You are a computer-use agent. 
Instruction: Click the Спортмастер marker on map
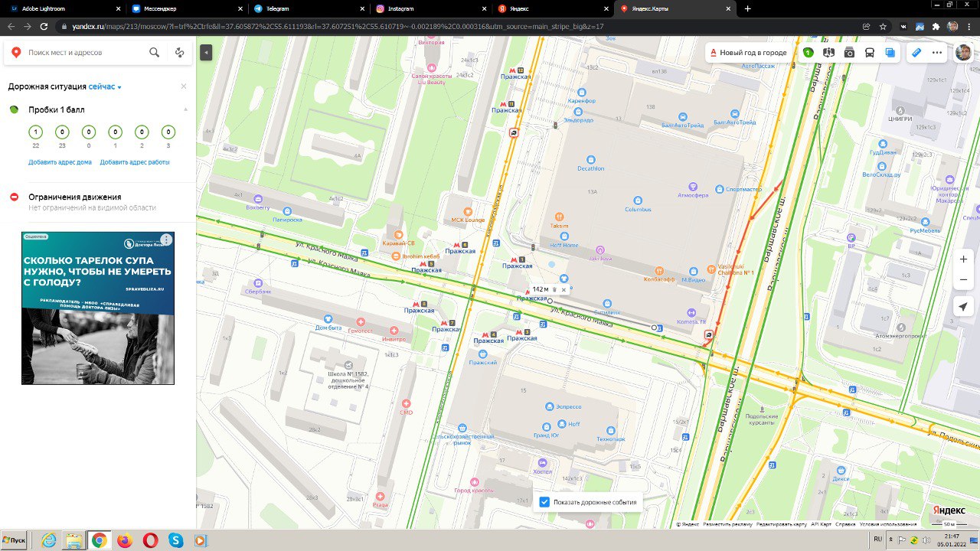click(x=720, y=188)
